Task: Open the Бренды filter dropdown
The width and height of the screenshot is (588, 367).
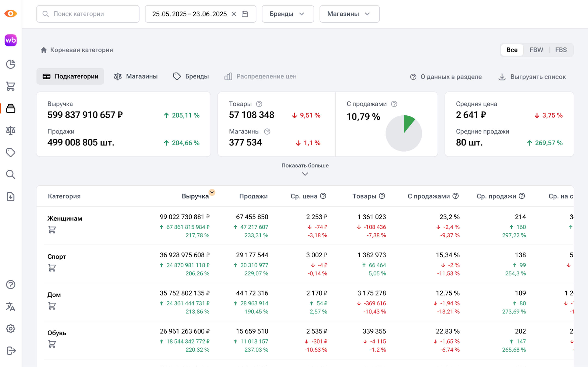Action: click(x=287, y=14)
